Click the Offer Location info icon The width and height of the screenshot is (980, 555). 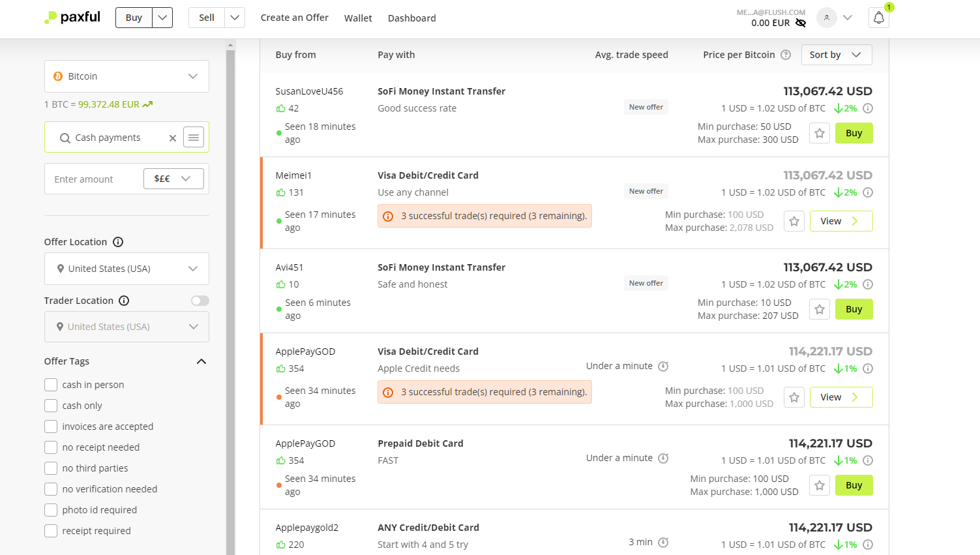click(118, 242)
